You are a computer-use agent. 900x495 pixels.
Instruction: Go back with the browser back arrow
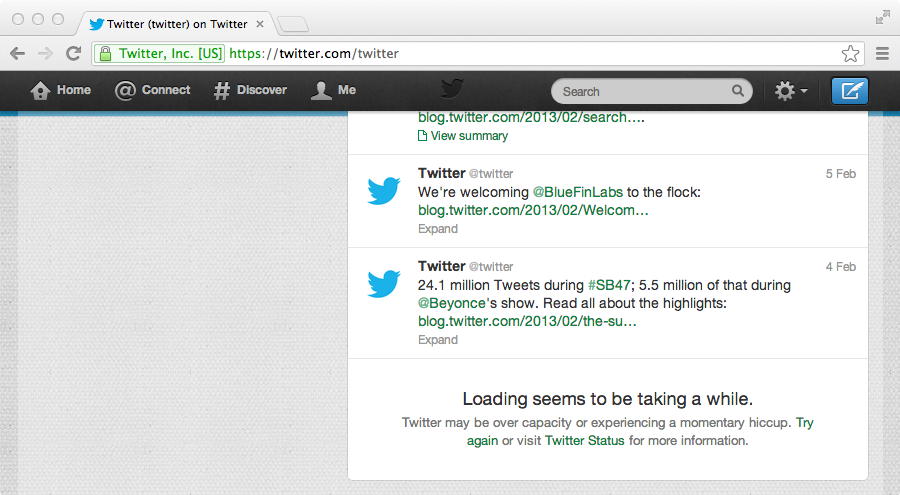[18, 54]
